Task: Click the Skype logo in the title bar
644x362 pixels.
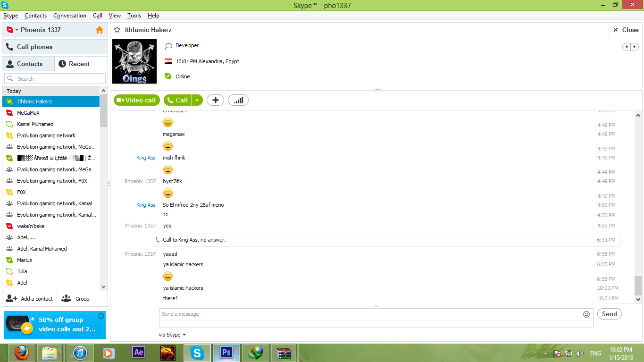Action: 5,5
